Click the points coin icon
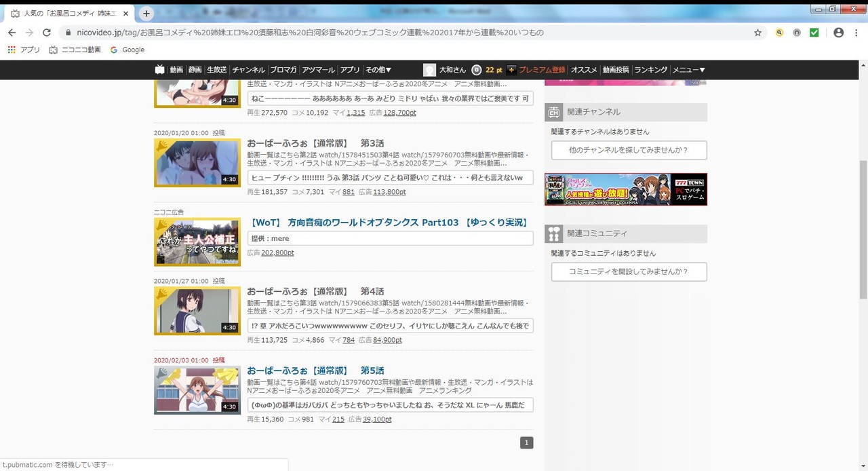Screen dimensions: 868x471 tap(477, 70)
